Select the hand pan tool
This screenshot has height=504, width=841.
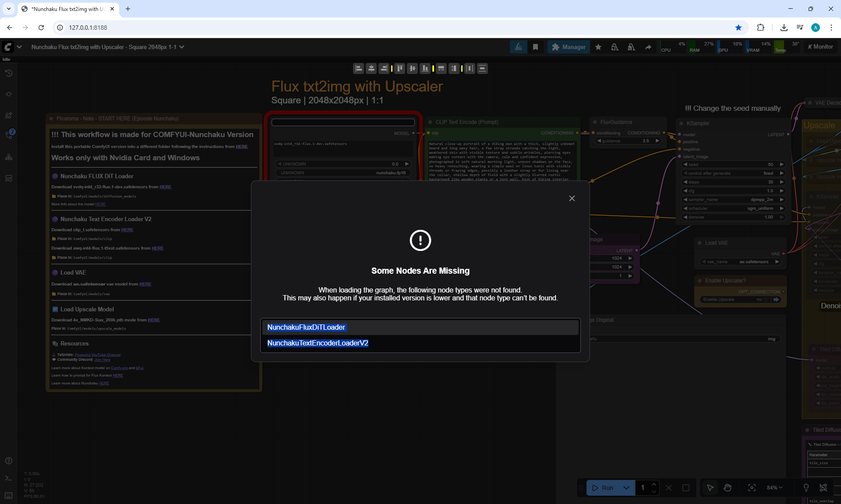coord(728,488)
